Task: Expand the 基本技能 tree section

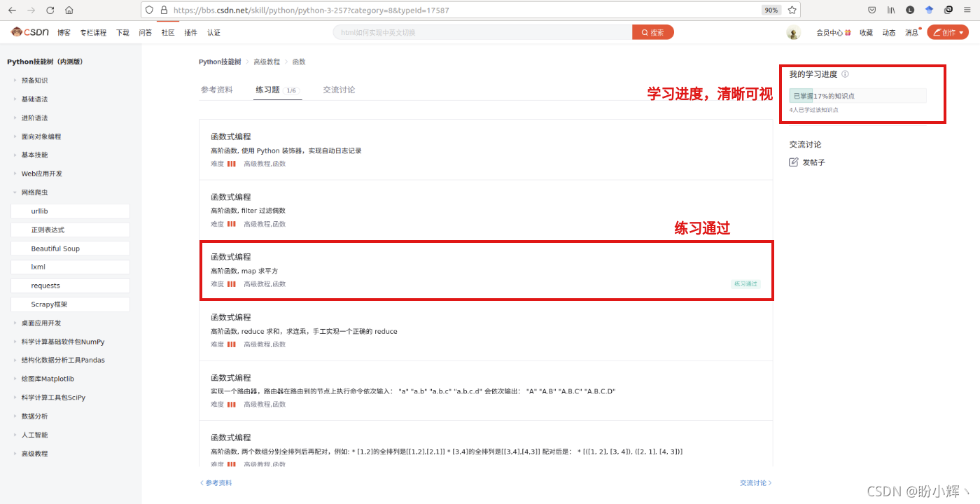Action: tap(34, 155)
